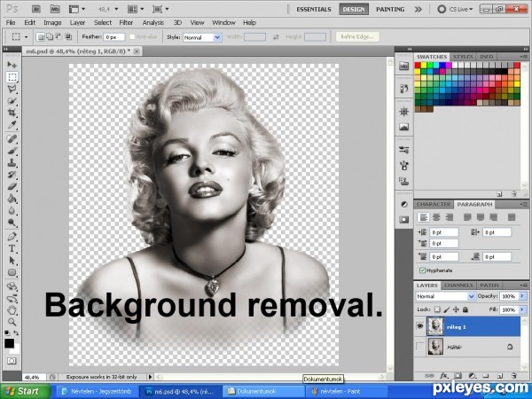Select the Hand tool

pos(12,310)
